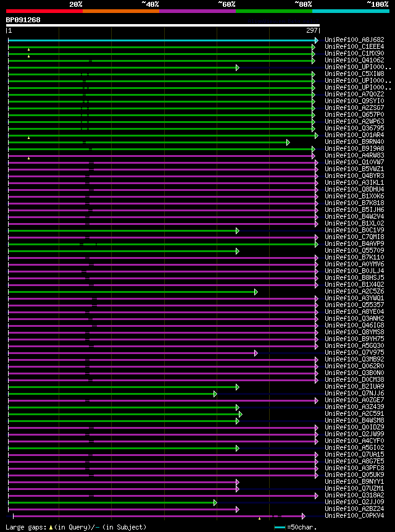Select the UniRef100_A2WP63 hit label
395x532 pixels.
354,122
